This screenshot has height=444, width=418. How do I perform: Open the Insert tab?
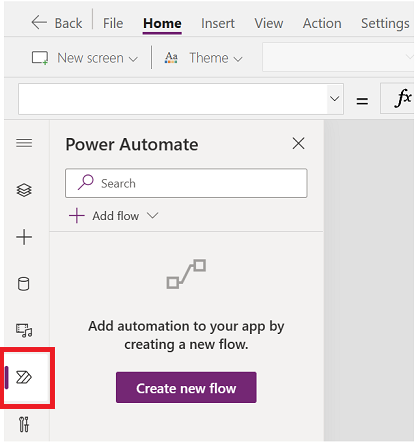pyautogui.click(x=218, y=23)
